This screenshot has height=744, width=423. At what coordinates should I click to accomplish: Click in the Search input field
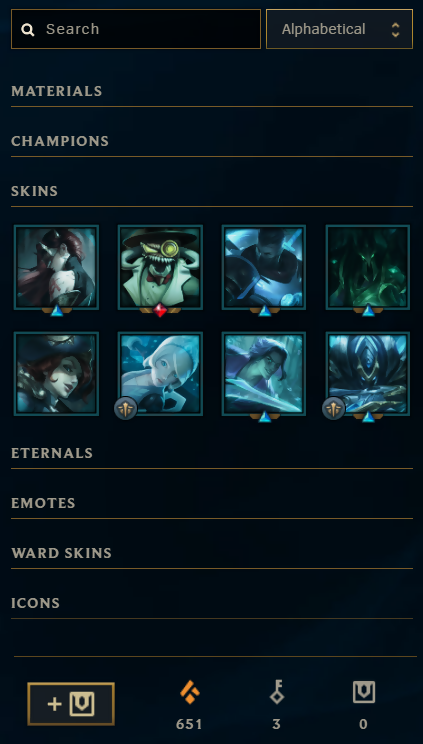tap(136, 29)
